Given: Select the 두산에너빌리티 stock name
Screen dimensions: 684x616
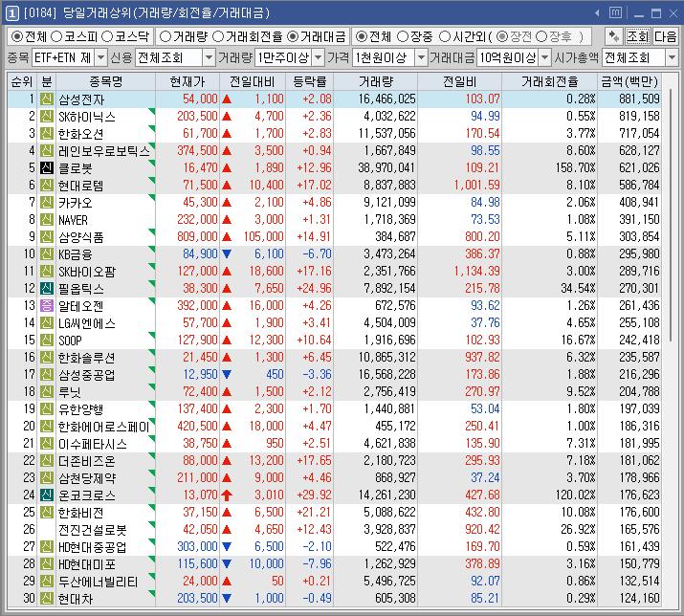Looking at the screenshot, I should [99, 582].
